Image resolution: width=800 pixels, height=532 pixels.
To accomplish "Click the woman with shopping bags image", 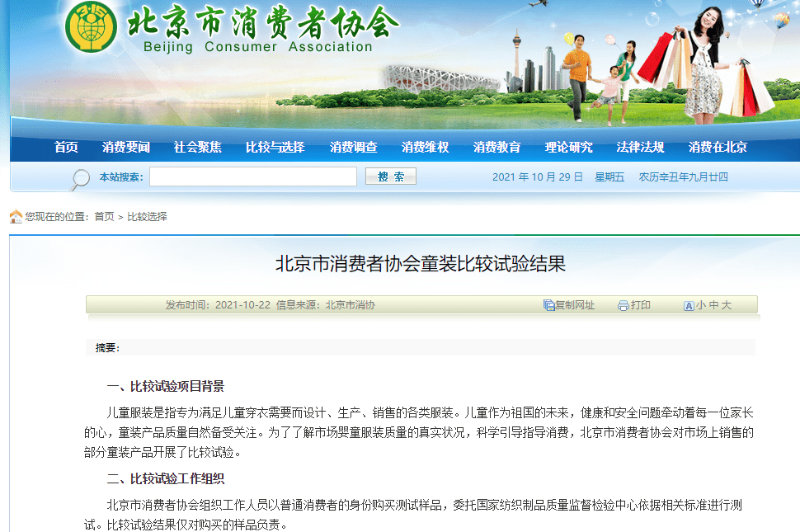I will tap(706, 64).
